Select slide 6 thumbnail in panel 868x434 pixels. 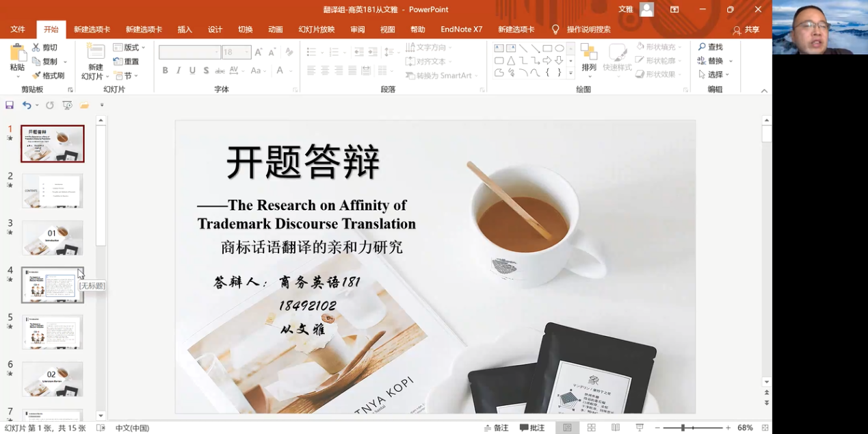coord(53,379)
